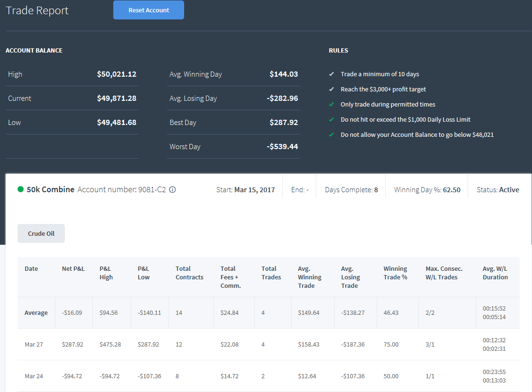Click the Net P&L column header
The image size is (532, 392).
coord(73,269)
